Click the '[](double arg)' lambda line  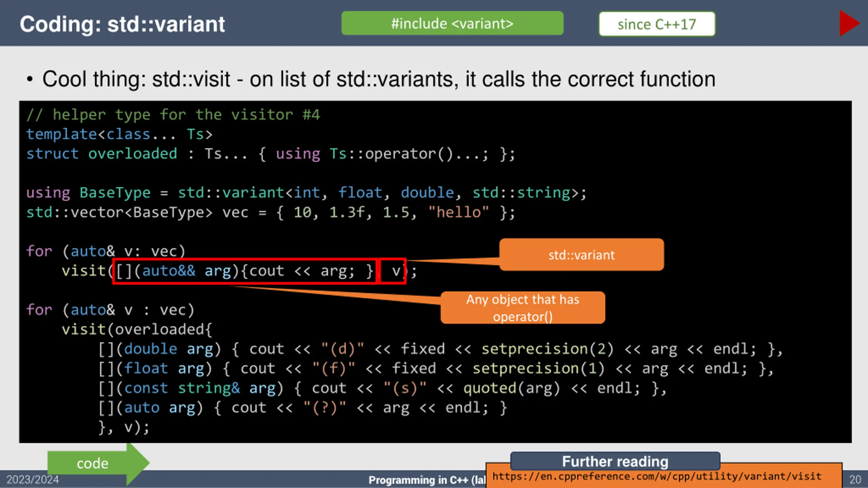click(440, 349)
